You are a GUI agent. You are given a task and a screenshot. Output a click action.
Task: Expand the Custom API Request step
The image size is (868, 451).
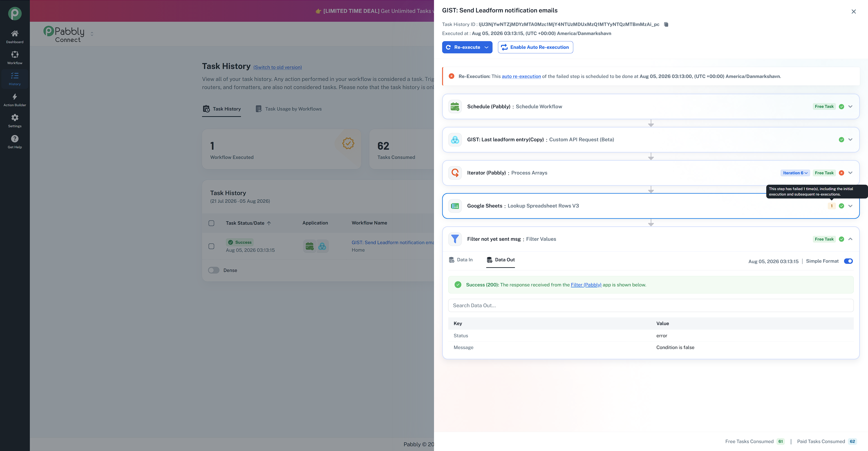[850, 139]
